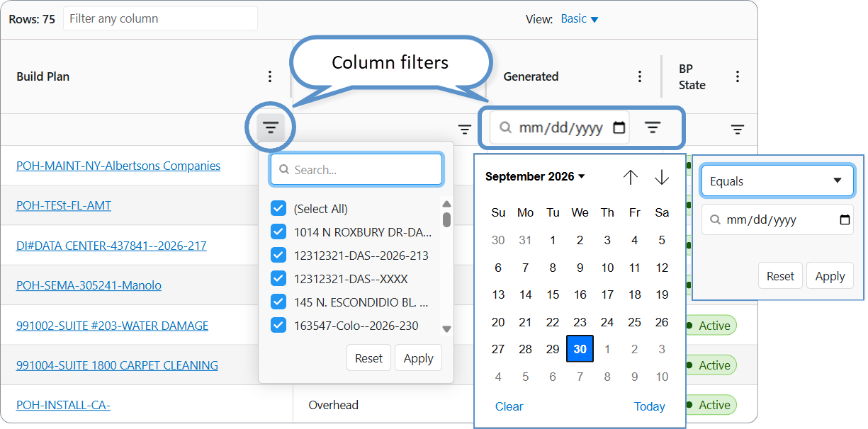Click the mm/dd/yyyy field below Equals
Screen dimensions: 868x429
(x=777, y=220)
